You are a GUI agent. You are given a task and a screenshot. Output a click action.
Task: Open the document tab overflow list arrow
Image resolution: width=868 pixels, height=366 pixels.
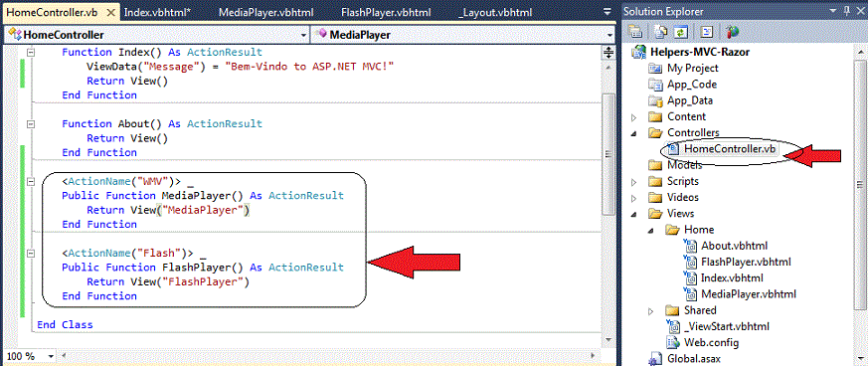pyautogui.click(x=608, y=12)
